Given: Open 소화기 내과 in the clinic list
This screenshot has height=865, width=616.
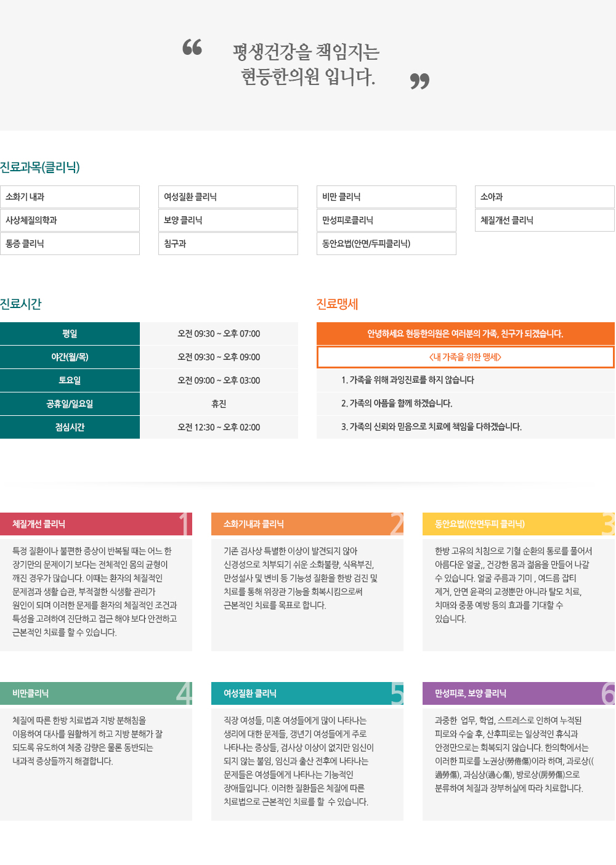Looking at the screenshot, I should 70,197.
